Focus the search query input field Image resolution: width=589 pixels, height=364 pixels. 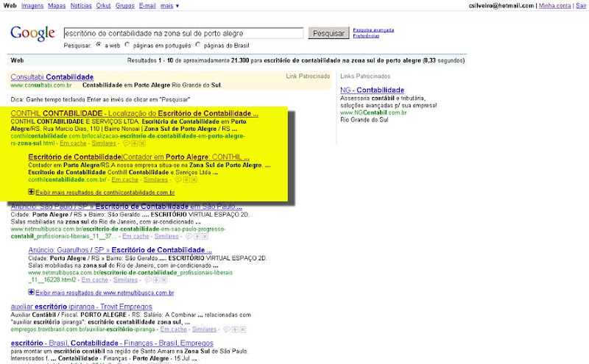(183, 33)
